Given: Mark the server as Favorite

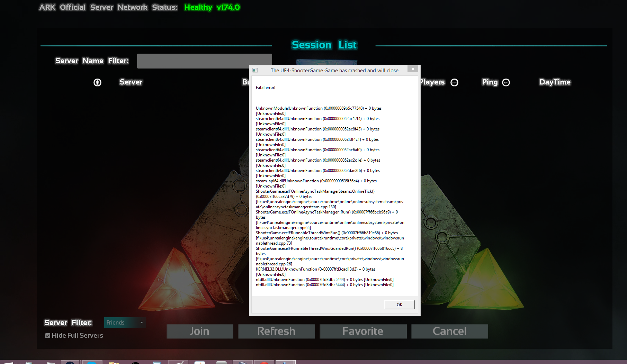Looking at the screenshot, I should 363,331.
